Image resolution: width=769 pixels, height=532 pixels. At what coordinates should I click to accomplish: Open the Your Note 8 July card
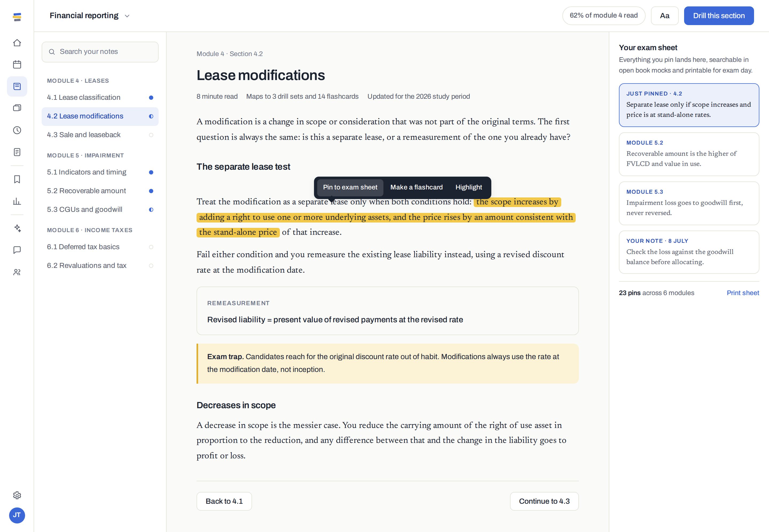click(x=689, y=252)
